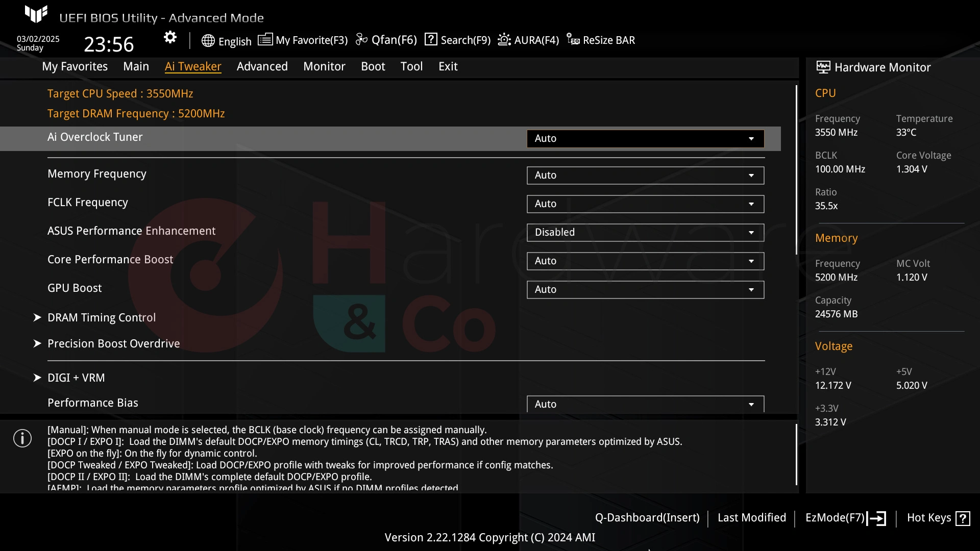Viewport: 980px width, 551px height.
Task: Click the main settings list scrollbar
Action: pyautogui.click(x=796, y=170)
